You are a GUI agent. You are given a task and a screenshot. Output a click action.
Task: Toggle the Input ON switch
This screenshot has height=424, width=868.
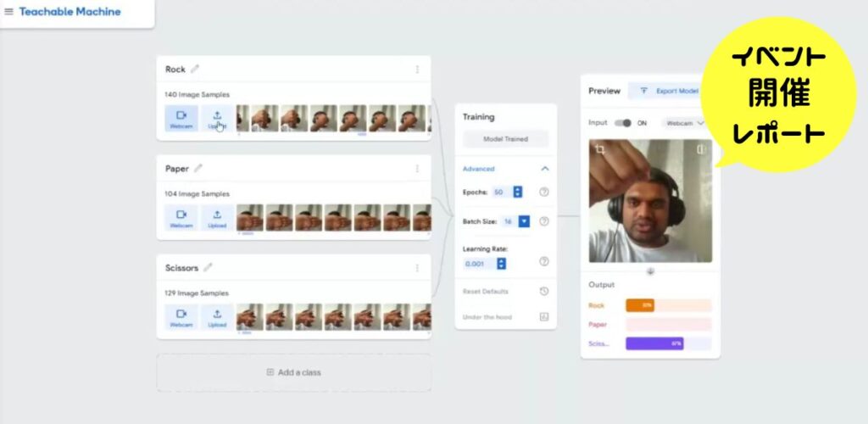(x=623, y=123)
